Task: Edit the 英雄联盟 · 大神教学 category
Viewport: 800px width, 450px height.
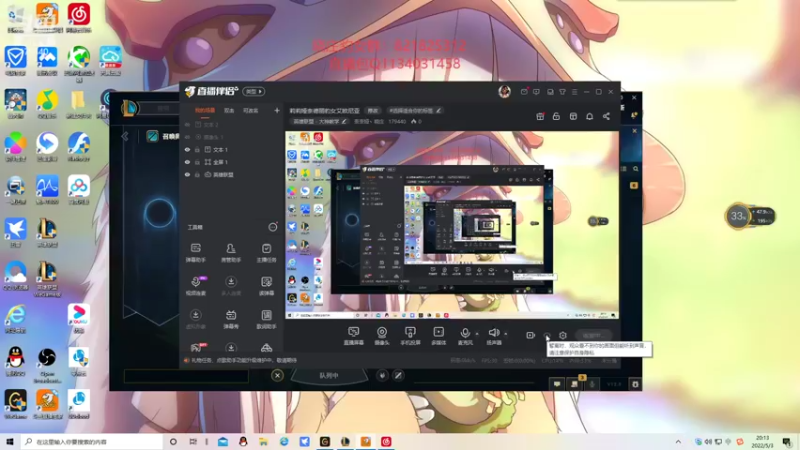Action: [x=319, y=121]
